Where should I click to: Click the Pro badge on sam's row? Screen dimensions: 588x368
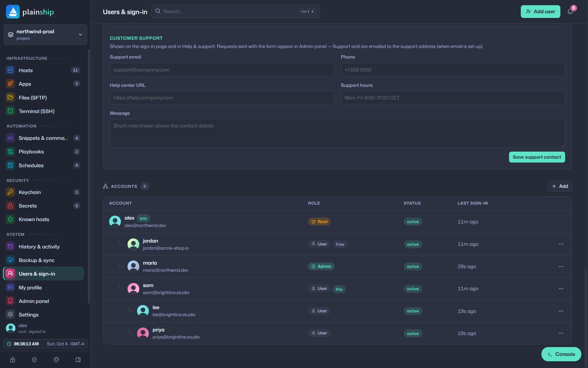pyautogui.click(x=339, y=289)
